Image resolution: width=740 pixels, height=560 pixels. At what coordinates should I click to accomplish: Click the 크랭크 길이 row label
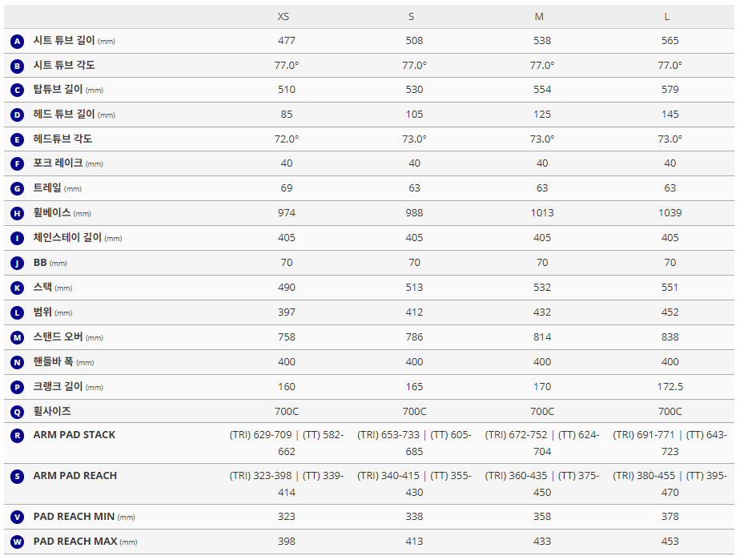(58, 387)
